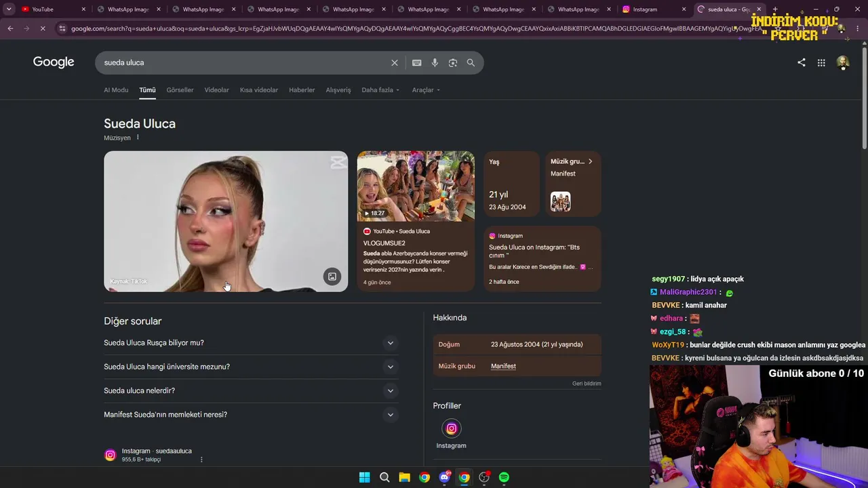Click the Chrome address bar URL
The height and width of the screenshot is (488, 868).
coord(415,28)
